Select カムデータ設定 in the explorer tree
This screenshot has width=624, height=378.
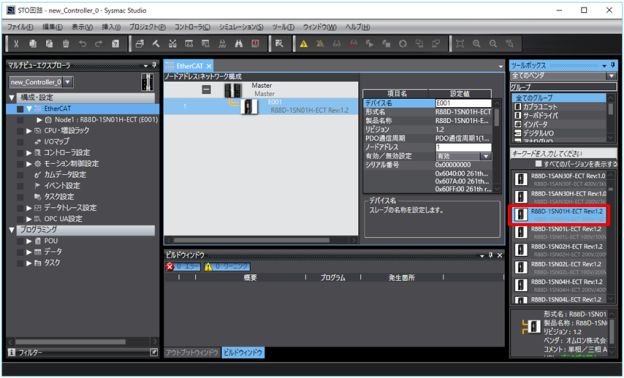pyautogui.click(x=64, y=175)
